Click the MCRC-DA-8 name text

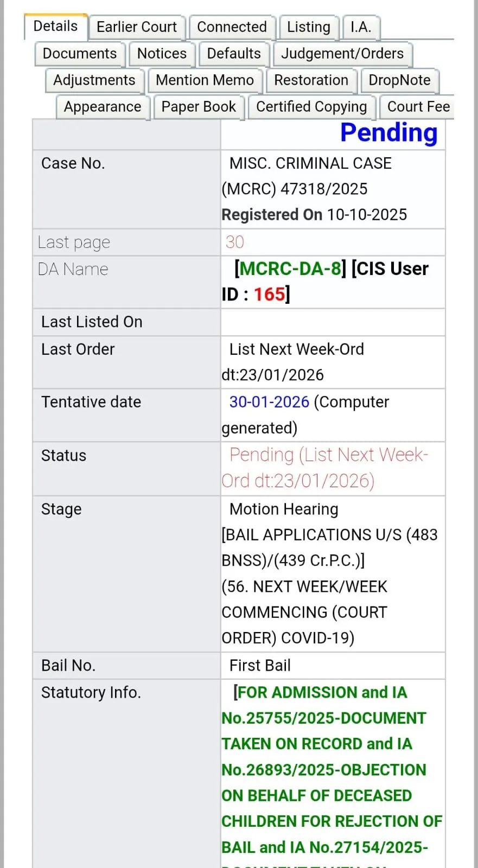click(290, 269)
